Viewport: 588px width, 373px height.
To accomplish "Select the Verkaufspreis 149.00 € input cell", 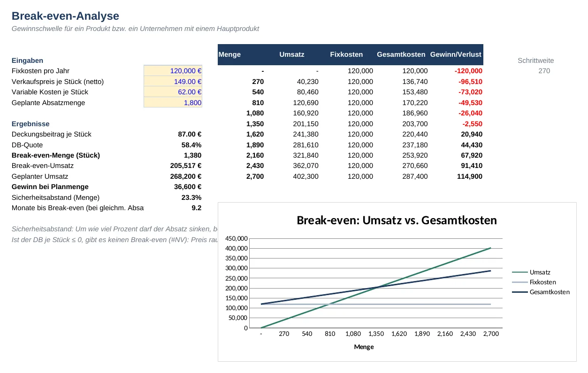I will [x=173, y=82].
